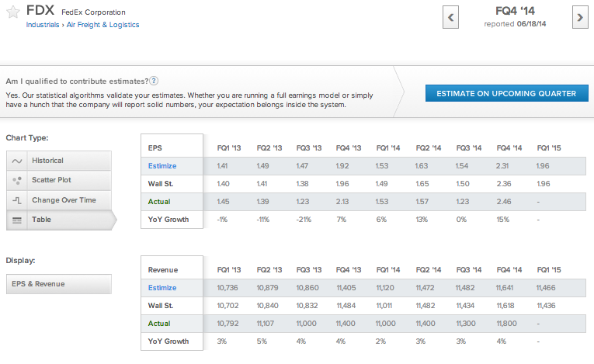This screenshot has height=364, width=594.
Task: Go to next quarter arrow
Action: pos(580,17)
